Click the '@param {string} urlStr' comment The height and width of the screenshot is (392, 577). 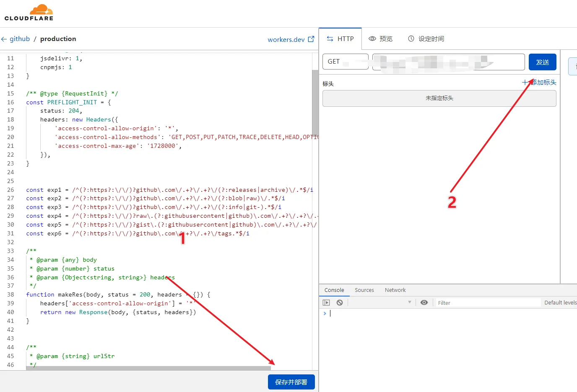click(x=75, y=356)
